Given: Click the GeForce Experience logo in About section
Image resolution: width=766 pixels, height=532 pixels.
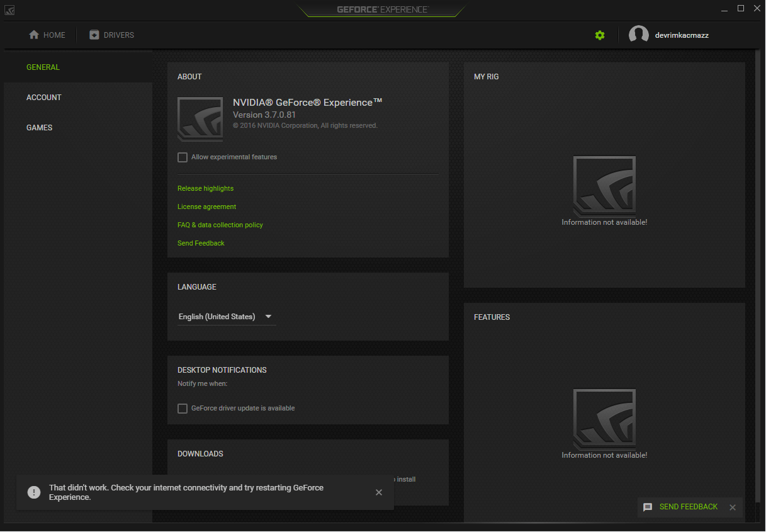Looking at the screenshot, I should pyautogui.click(x=200, y=119).
